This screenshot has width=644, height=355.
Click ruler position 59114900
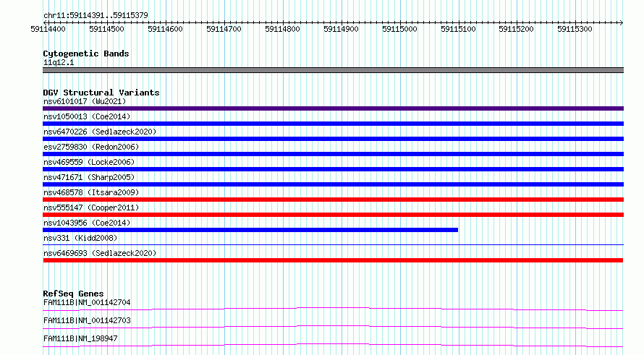coord(341,29)
